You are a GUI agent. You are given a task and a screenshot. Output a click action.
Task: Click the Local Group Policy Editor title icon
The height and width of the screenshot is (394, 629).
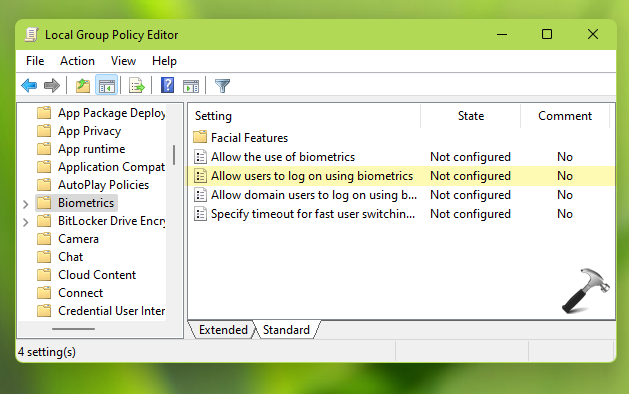tap(31, 35)
